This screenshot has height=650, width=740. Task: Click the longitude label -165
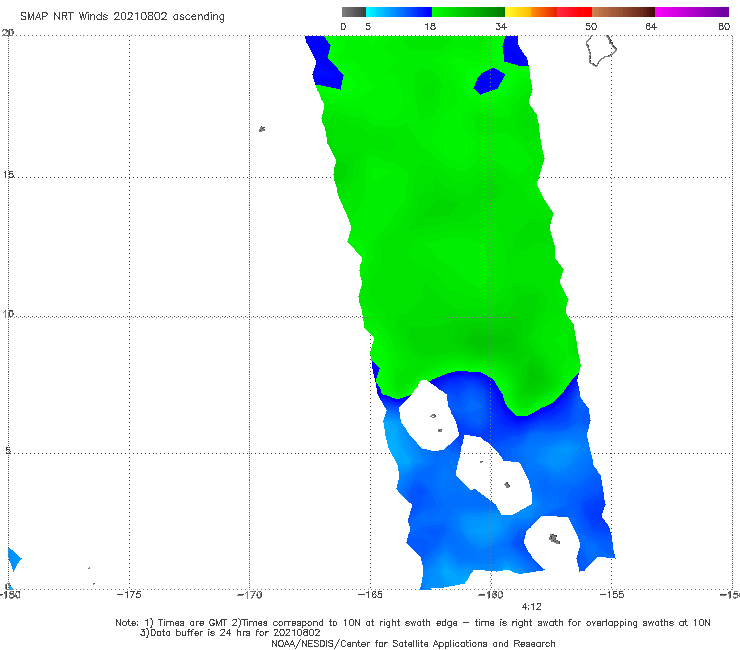tap(370, 595)
